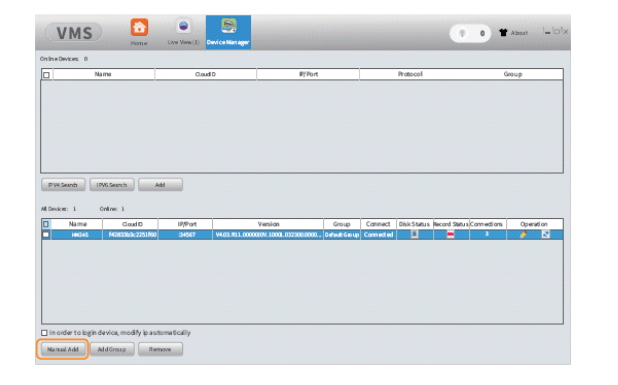
Task: Sort all devices by Version column
Action: [268, 224]
